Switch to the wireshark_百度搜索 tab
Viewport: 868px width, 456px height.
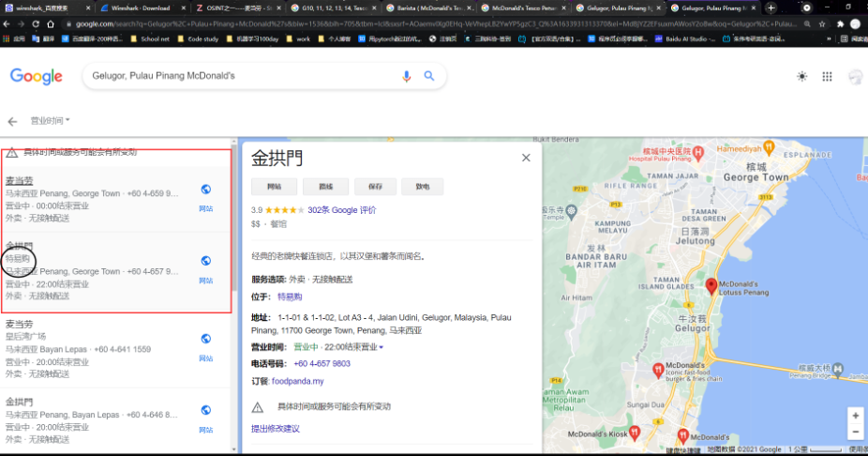[x=47, y=8]
